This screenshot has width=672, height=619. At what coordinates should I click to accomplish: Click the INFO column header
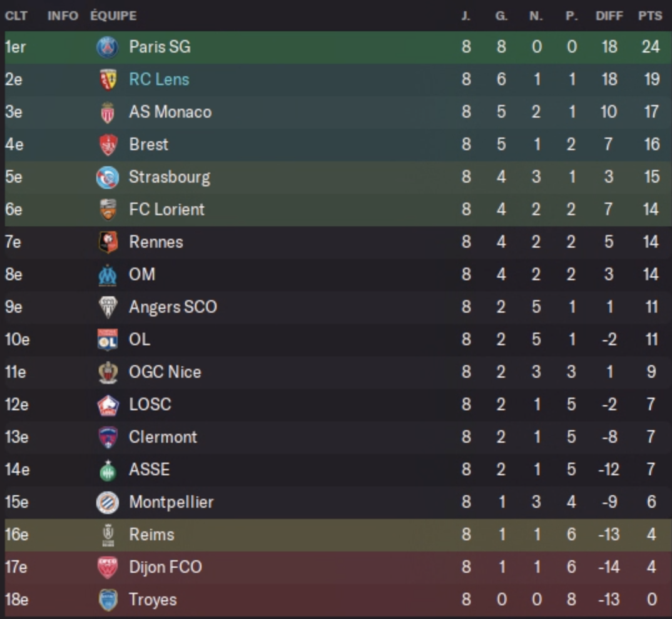pyautogui.click(x=63, y=16)
